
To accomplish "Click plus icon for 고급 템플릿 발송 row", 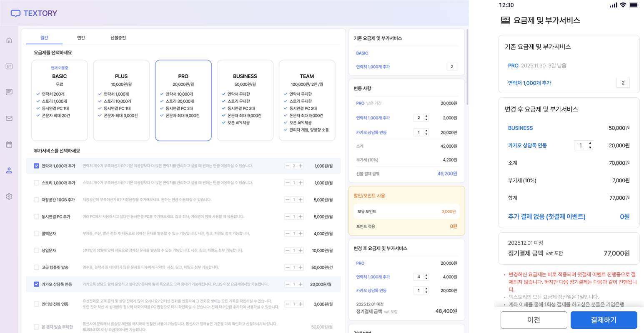I will pos(301,267).
